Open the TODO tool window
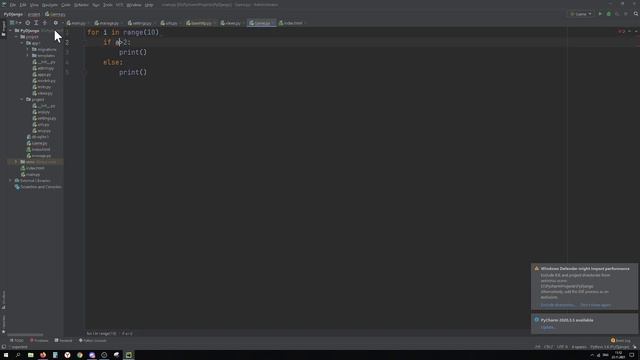Viewport: 640px width, 360px height. pos(17,340)
